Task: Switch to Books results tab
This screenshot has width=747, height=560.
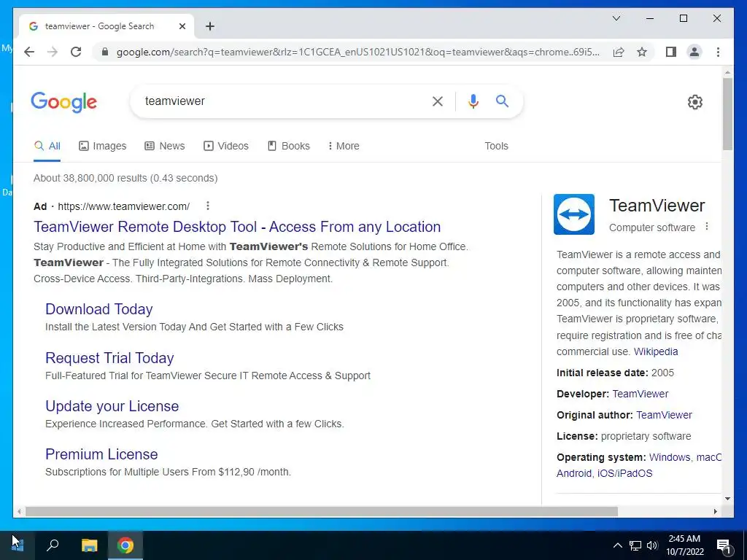Action: 289,146
